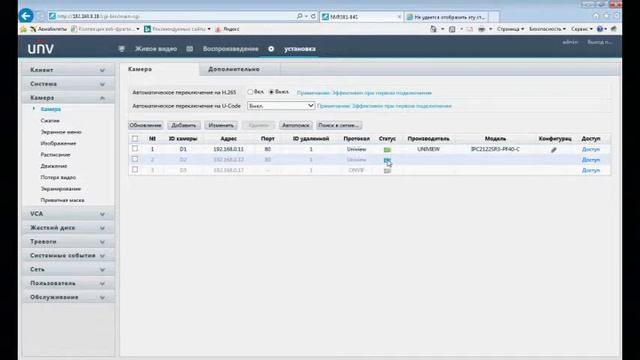Click the setup gear icon
The image size is (640, 360).
coord(271,49)
